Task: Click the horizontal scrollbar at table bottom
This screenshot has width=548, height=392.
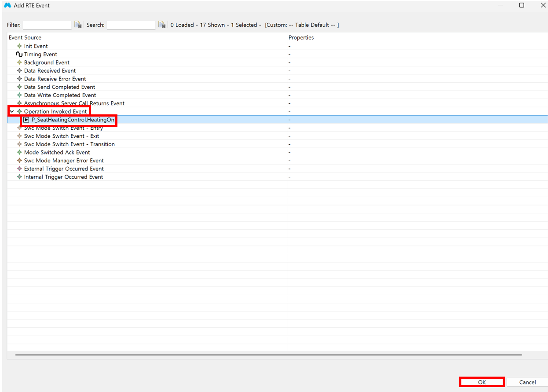Action: pyautogui.click(x=268, y=355)
